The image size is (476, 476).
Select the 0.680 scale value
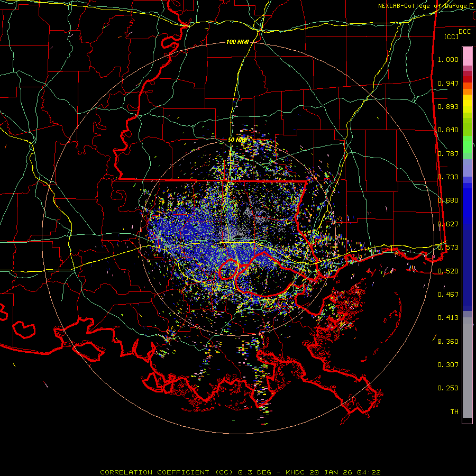click(x=448, y=200)
